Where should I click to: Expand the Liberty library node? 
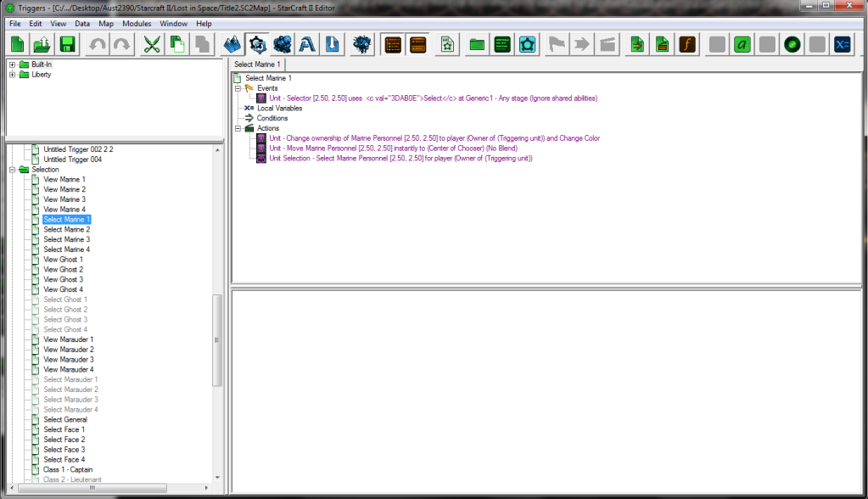coord(12,75)
